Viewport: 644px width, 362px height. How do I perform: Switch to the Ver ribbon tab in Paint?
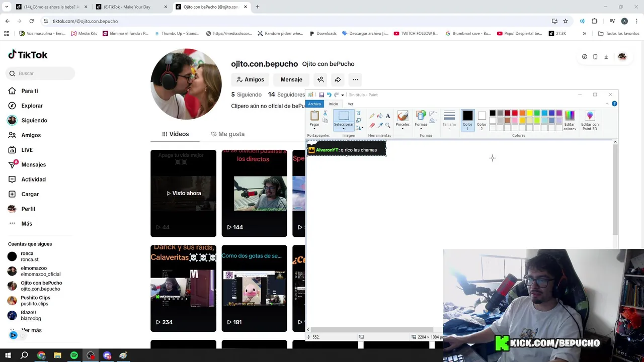tap(351, 104)
